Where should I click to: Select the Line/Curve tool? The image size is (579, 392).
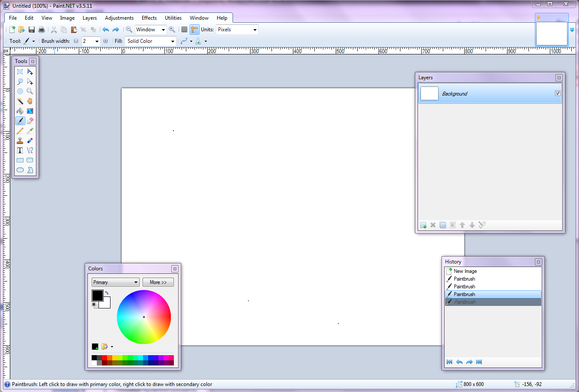pos(30,150)
